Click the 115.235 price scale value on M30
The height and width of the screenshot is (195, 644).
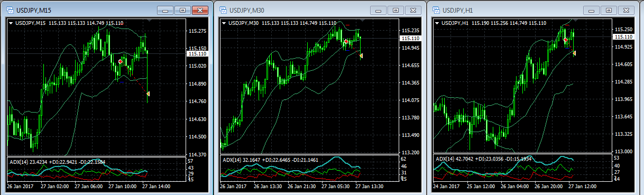410,31
